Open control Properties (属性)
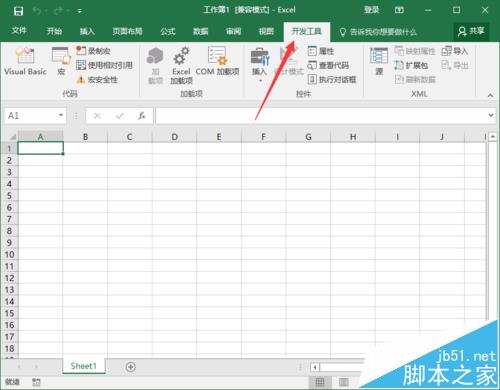 pyautogui.click(x=321, y=51)
